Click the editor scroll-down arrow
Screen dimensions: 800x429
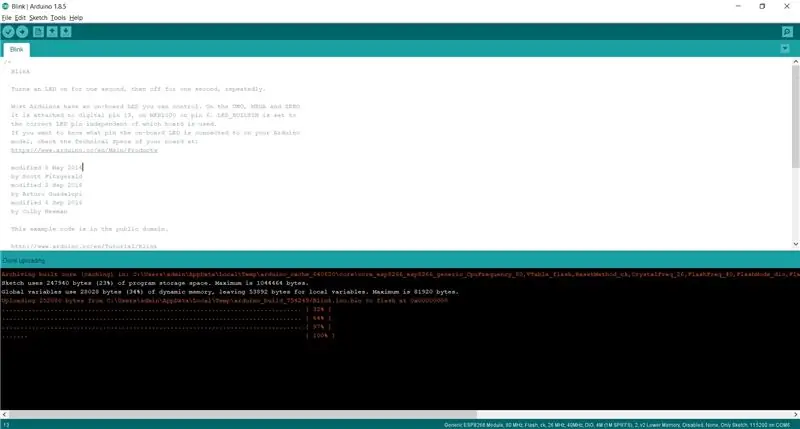point(795,244)
